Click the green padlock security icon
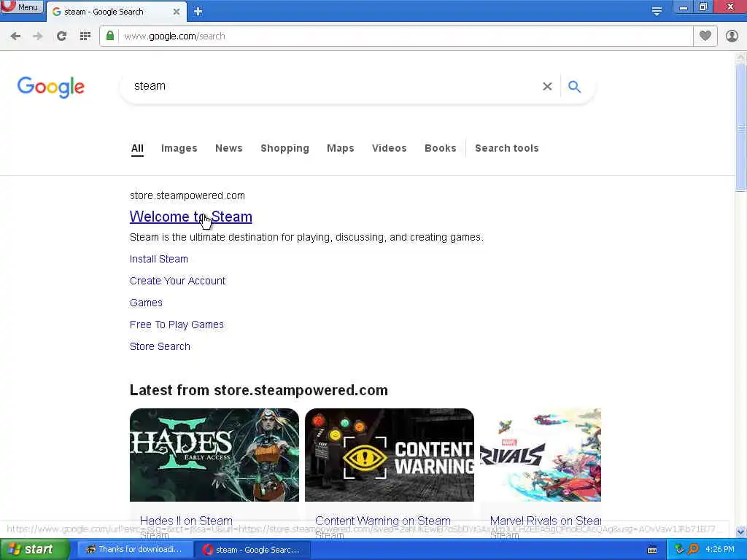The height and width of the screenshot is (560, 747). (x=110, y=36)
